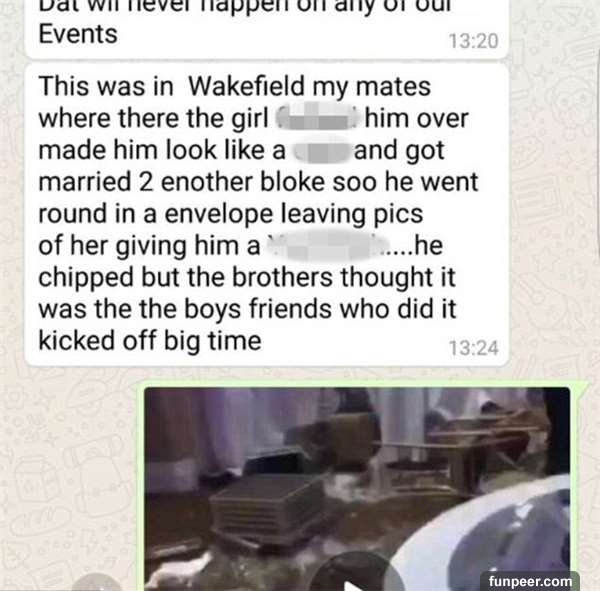Screen dimensions: 600x591
Task: Tap the long Wakefield message bubble
Action: click(x=267, y=215)
